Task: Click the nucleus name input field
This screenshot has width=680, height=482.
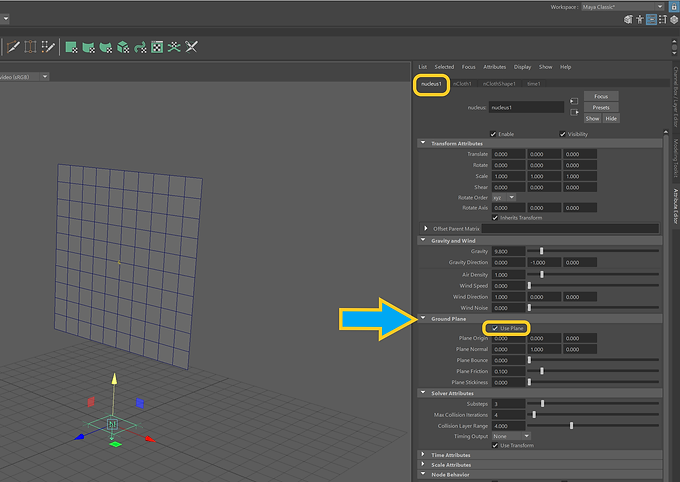Action: click(x=526, y=107)
